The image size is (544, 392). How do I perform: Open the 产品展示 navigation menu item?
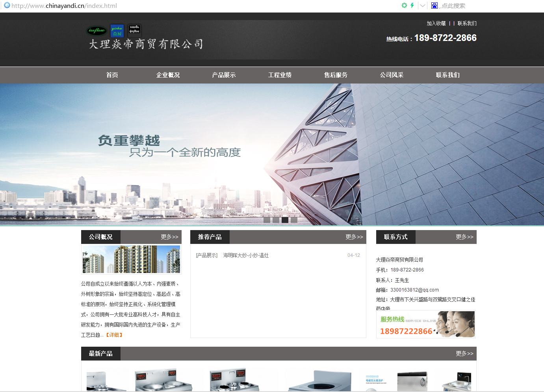click(x=224, y=75)
